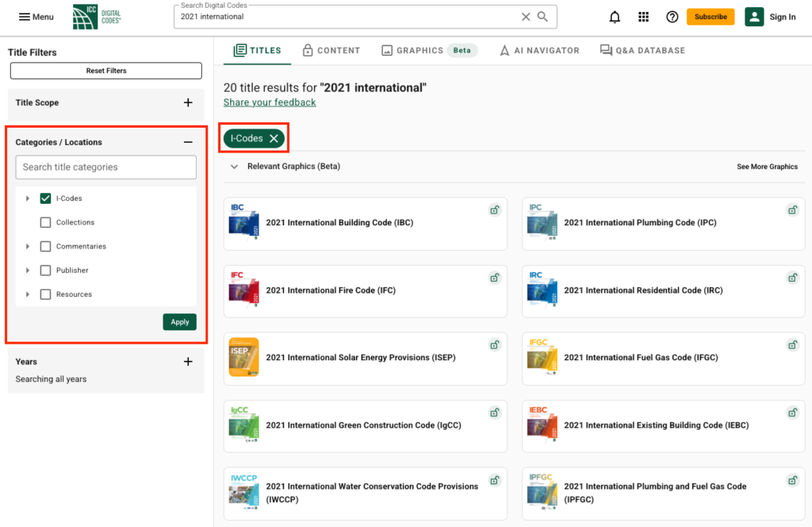Open notifications bell

[x=615, y=17]
